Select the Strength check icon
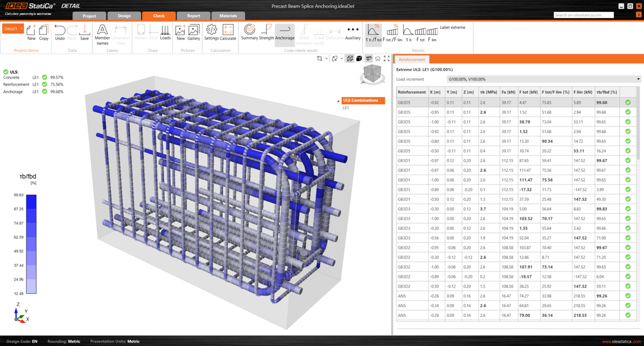The height and width of the screenshot is (346, 644). [x=267, y=32]
